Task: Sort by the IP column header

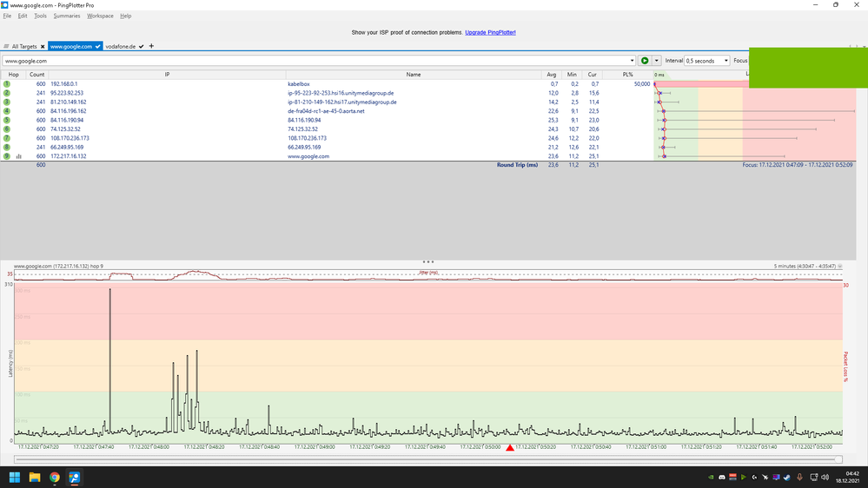Action: point(167,75)
